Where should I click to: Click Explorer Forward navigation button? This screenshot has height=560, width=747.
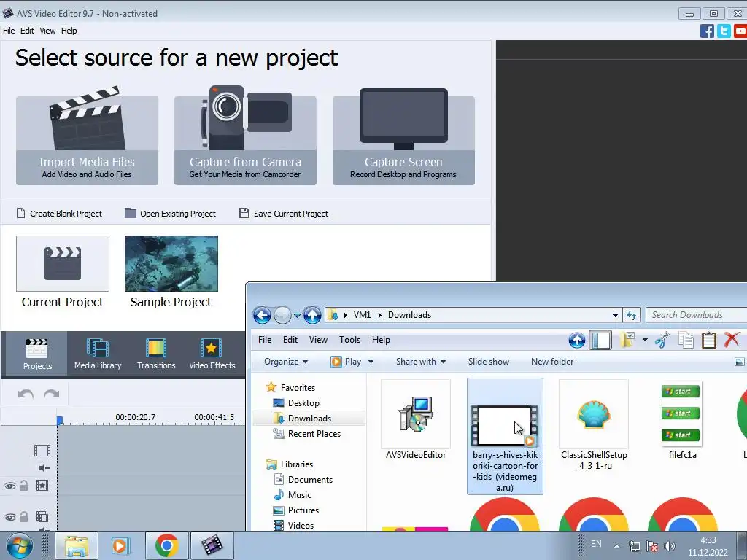point(282,315)
